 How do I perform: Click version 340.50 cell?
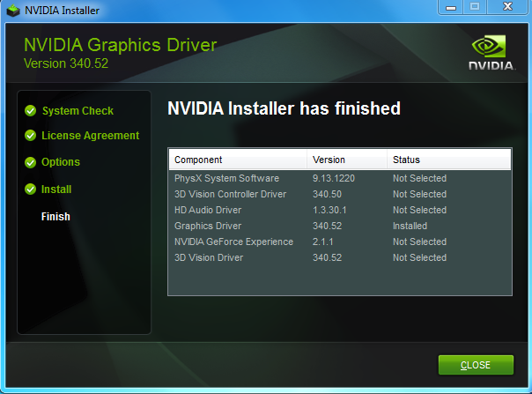point(327,194)
